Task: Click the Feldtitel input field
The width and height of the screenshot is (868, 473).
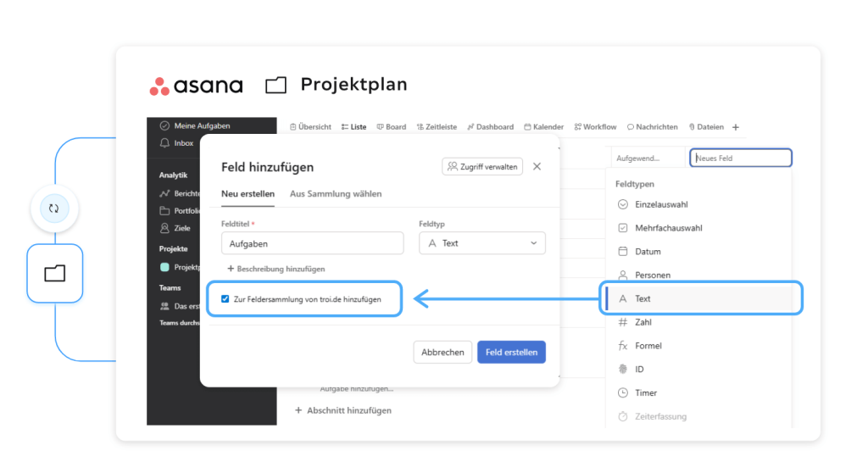Action: (x=312, y=243)
